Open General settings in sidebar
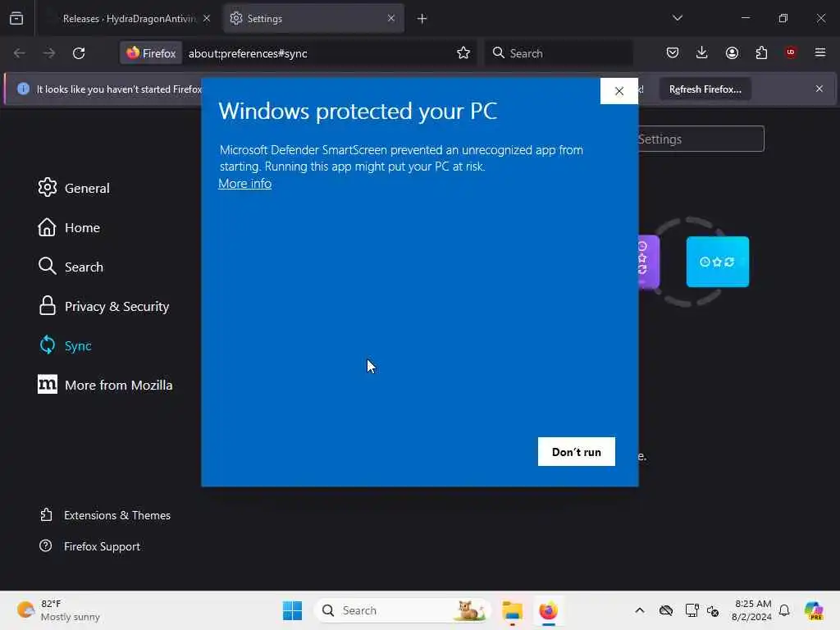Image resolution: width=840 pixels, height=630 pixels. [x=74, y=188]
